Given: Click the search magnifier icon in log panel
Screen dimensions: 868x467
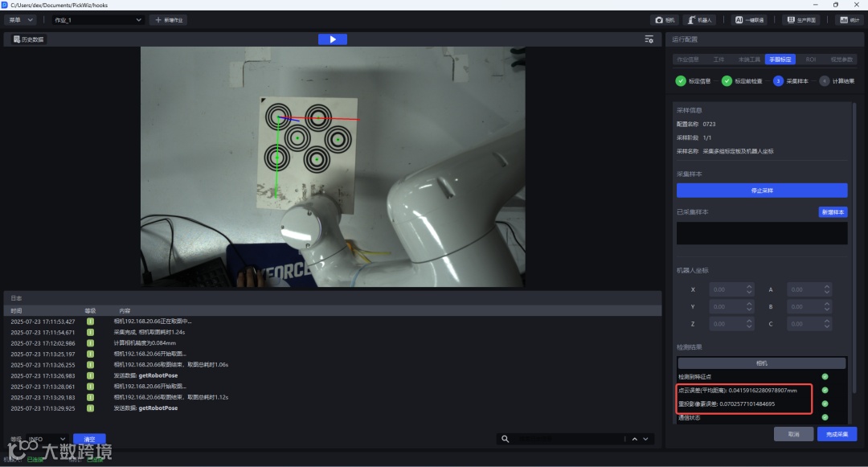Looking at the screenshot, I should [505, 439].
